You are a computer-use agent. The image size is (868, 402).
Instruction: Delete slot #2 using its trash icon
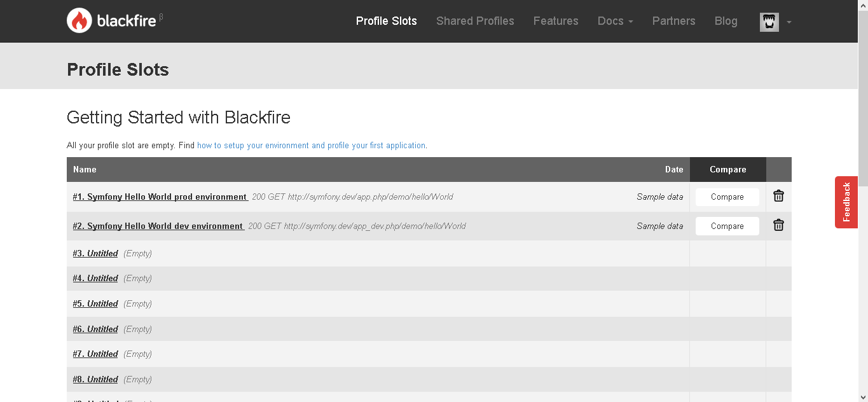coord(778,225)
